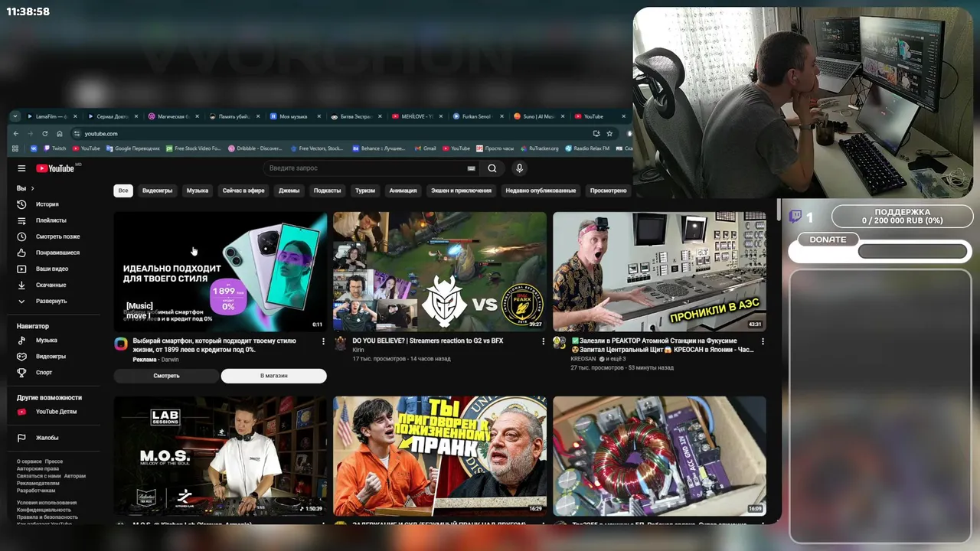The height and width of the screenshot is (551, 980).
Task: Open the browser tab search dropdown arrow
Action: point(15,116)
